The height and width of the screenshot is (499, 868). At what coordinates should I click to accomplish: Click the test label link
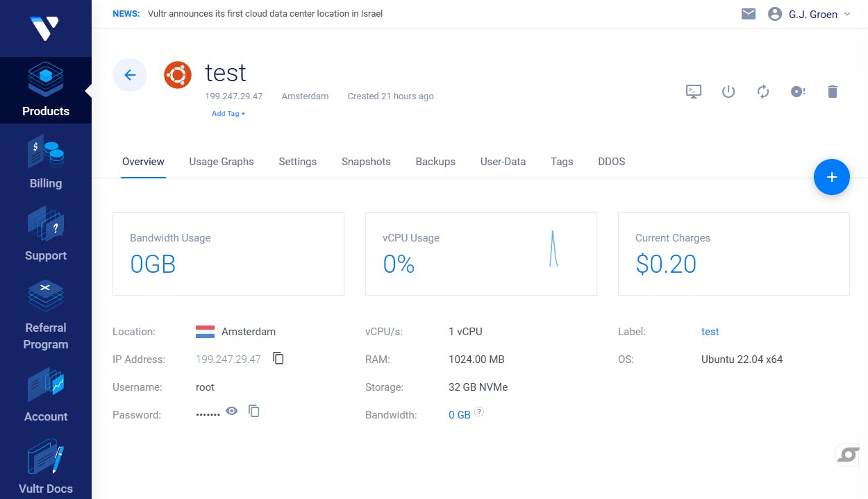[710, 332]
